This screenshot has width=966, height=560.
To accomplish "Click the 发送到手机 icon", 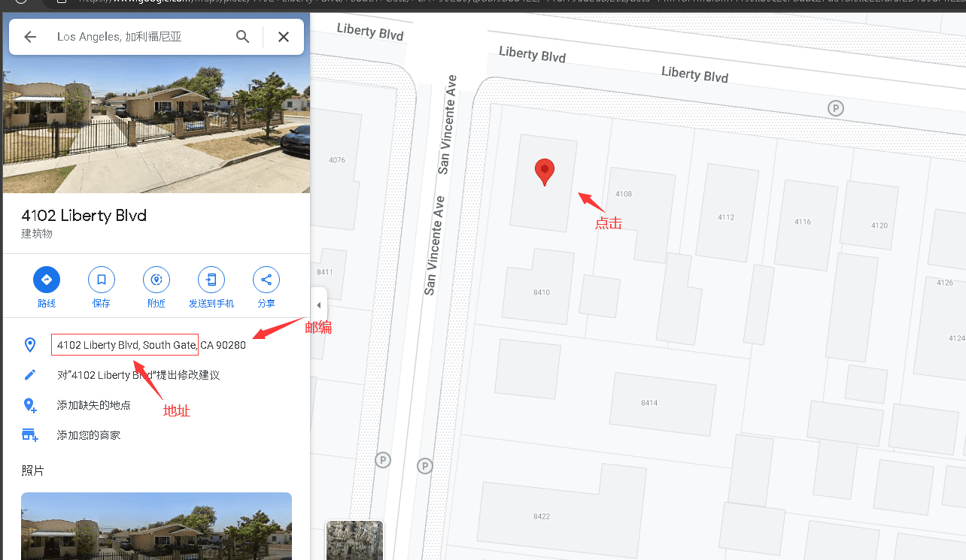I will tap(211, 280).
